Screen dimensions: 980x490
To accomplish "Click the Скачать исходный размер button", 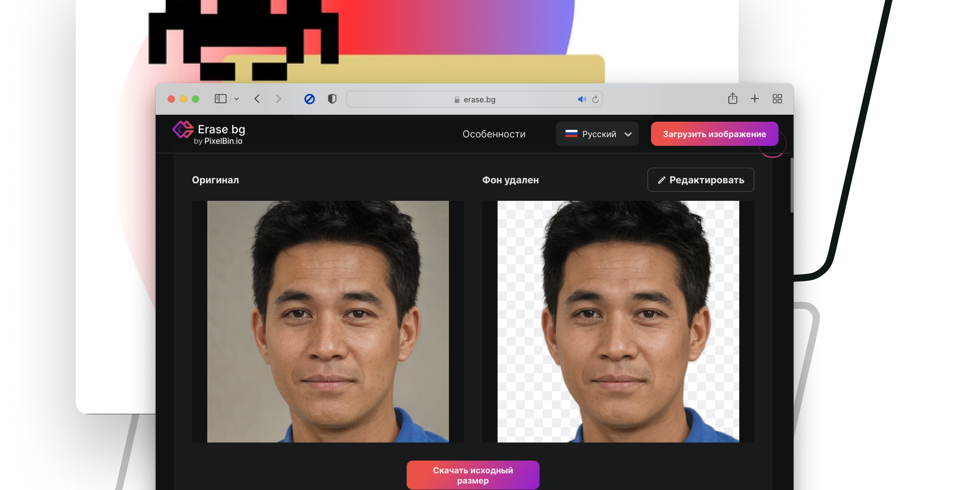I will point(473,475).
